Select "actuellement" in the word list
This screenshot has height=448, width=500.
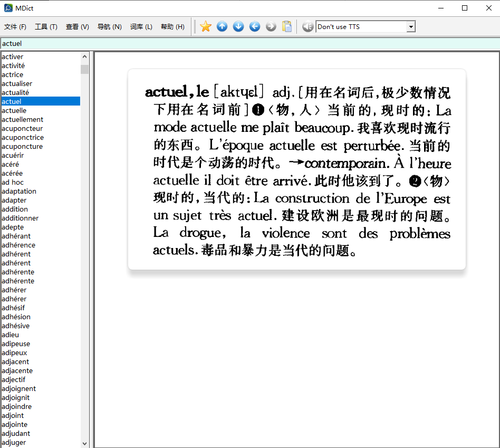[x=22, y=119]
